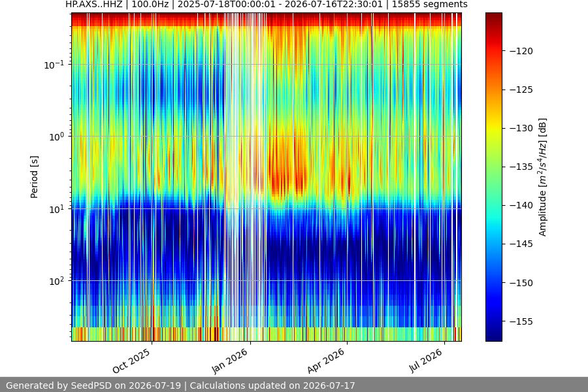Click the −140 colorbar tick label

point(521,206)
